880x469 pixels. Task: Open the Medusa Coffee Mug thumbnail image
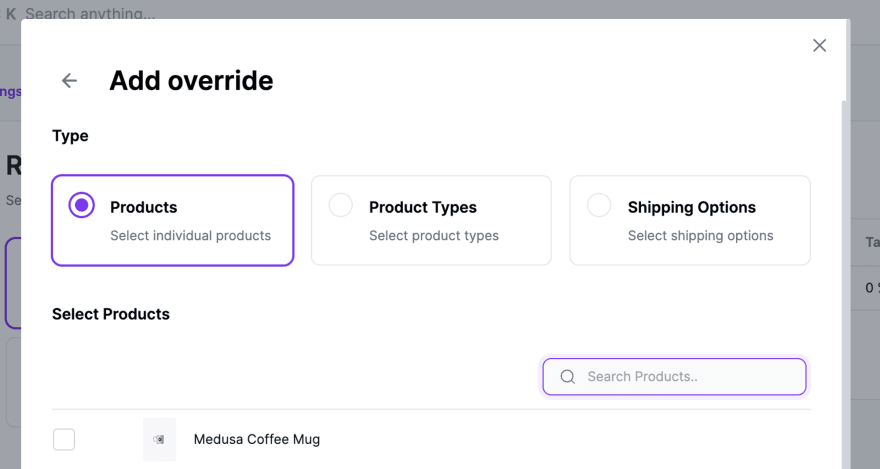coord(159,439)
